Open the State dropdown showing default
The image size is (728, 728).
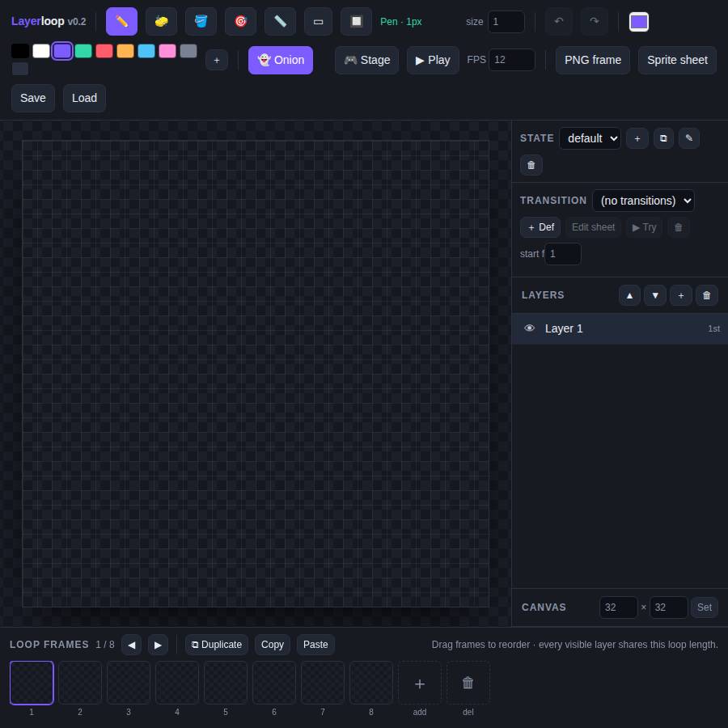[x=590, y=138]
